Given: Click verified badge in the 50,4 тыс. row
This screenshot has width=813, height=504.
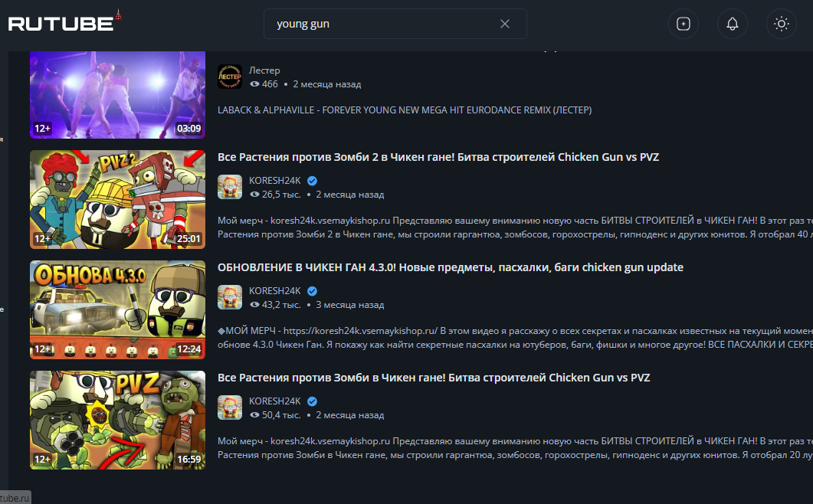Looking at the screenshot, I should coord(312,402).
